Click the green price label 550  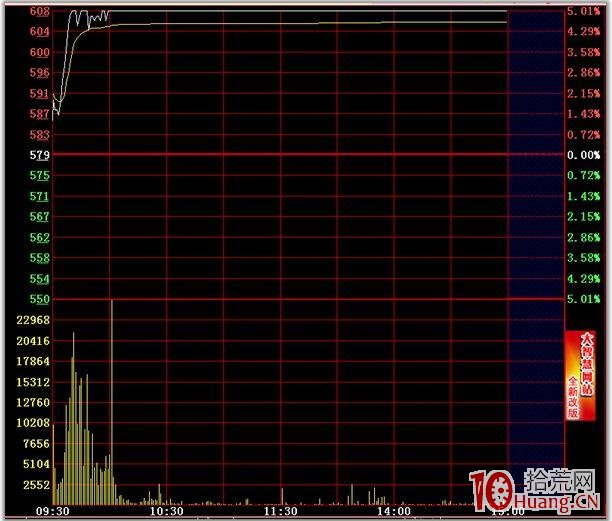[40, 299]
